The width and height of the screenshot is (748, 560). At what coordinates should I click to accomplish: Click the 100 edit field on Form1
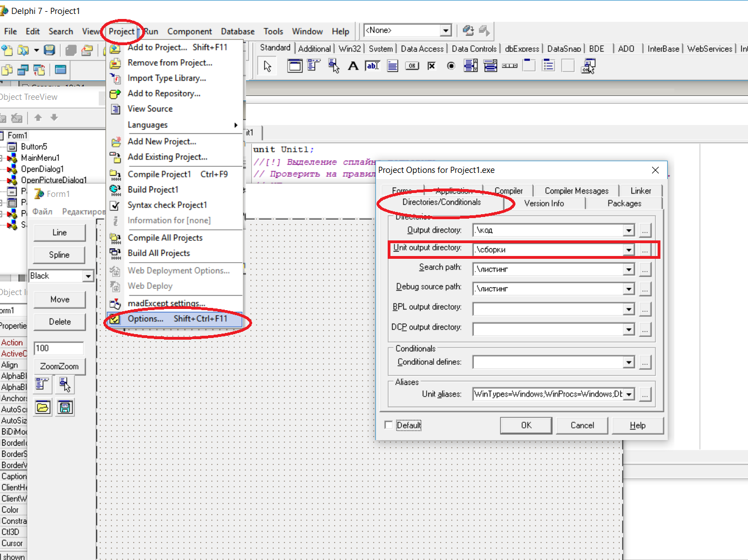59,348
